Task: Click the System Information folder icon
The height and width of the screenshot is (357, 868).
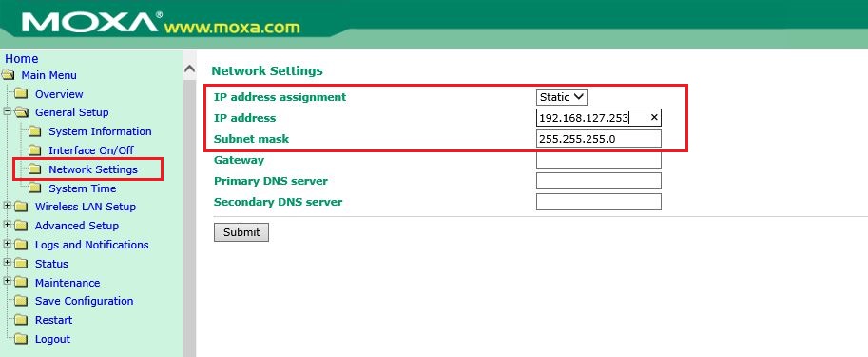Action: click(35, 132)
